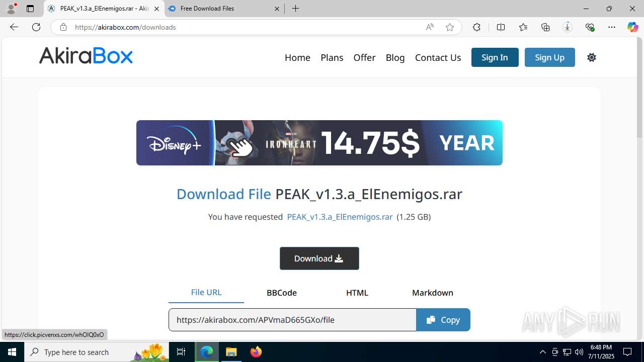Click the akirabox.com file URL field
The width and height of the screenshot is (644, 362).
coord(292,320)
